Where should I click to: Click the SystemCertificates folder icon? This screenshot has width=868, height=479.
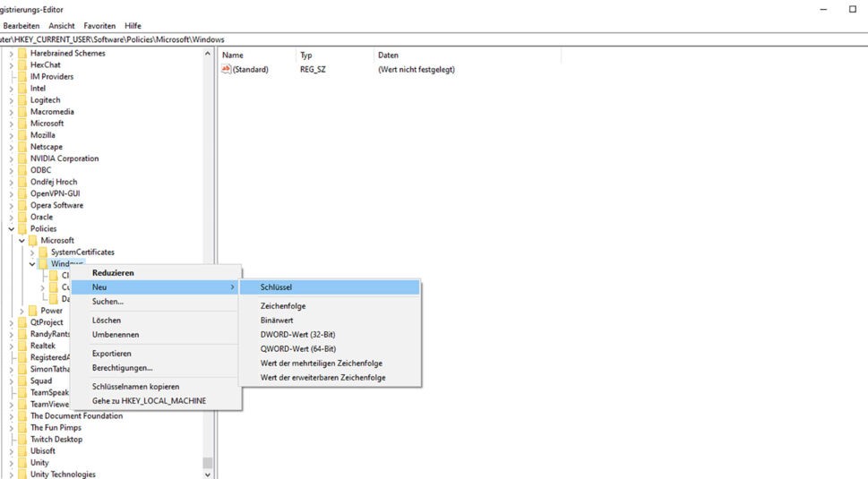point(43,252)
